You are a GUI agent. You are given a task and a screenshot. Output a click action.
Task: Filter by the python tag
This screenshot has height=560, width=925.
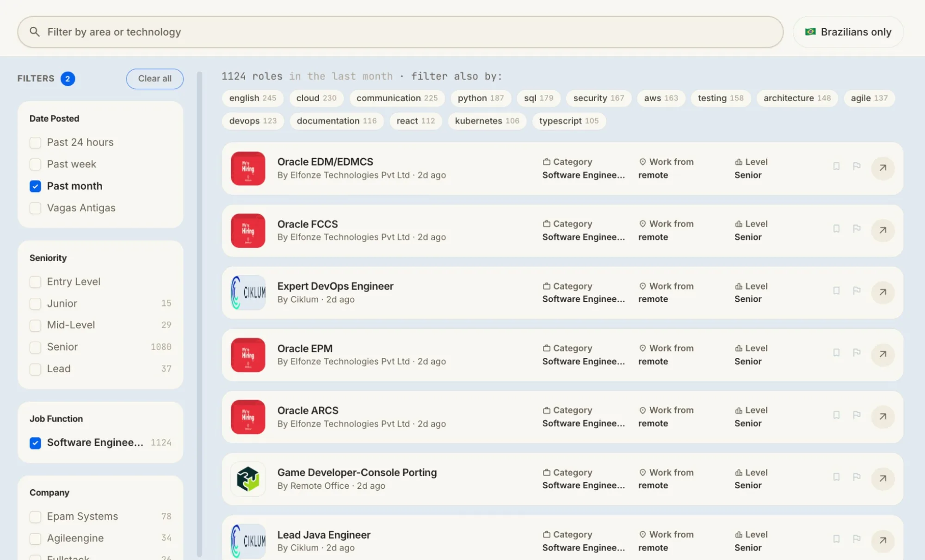(481, 98)
